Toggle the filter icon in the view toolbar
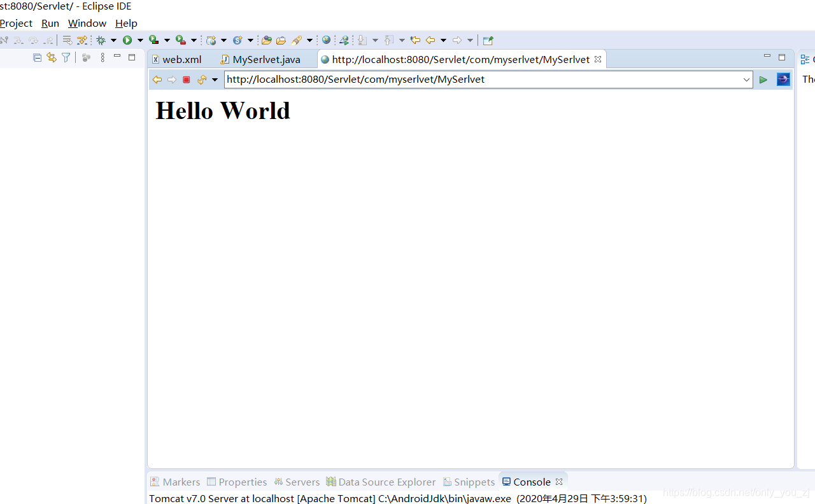815x504 pixels. tap(66, 57)
